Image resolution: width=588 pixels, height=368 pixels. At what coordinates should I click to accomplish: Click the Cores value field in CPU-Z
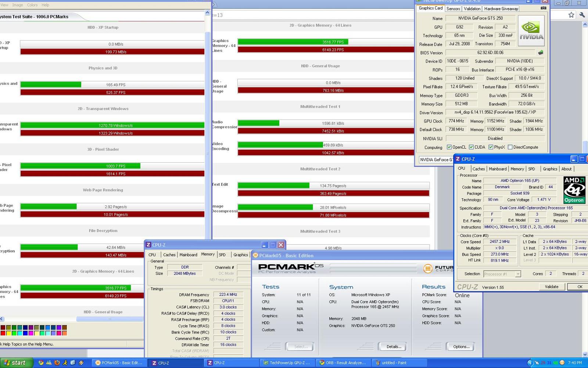point(550,274)
